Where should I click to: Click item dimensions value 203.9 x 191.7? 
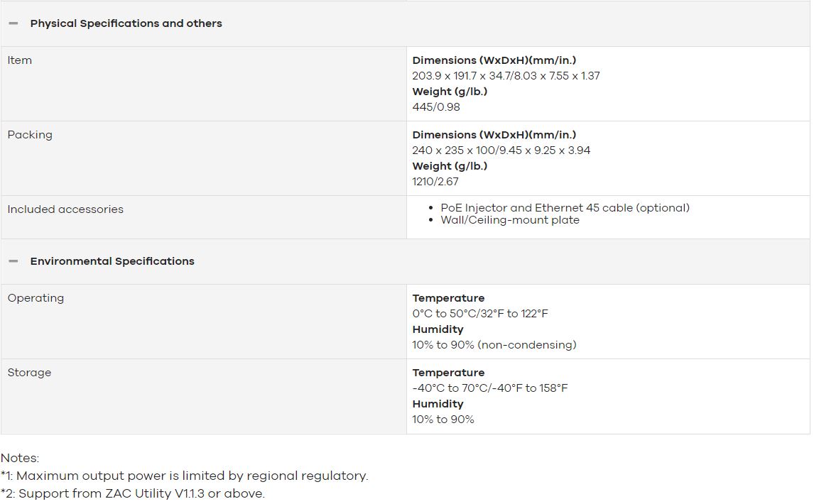point(506,76)
